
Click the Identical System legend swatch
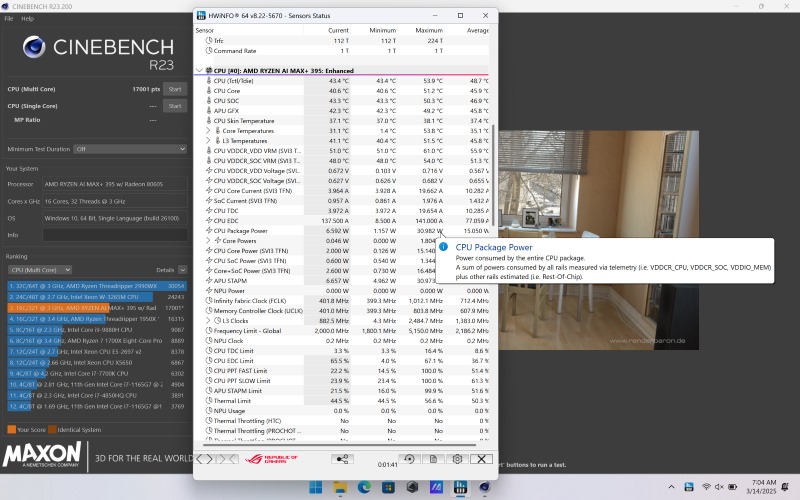pos(52,430)
